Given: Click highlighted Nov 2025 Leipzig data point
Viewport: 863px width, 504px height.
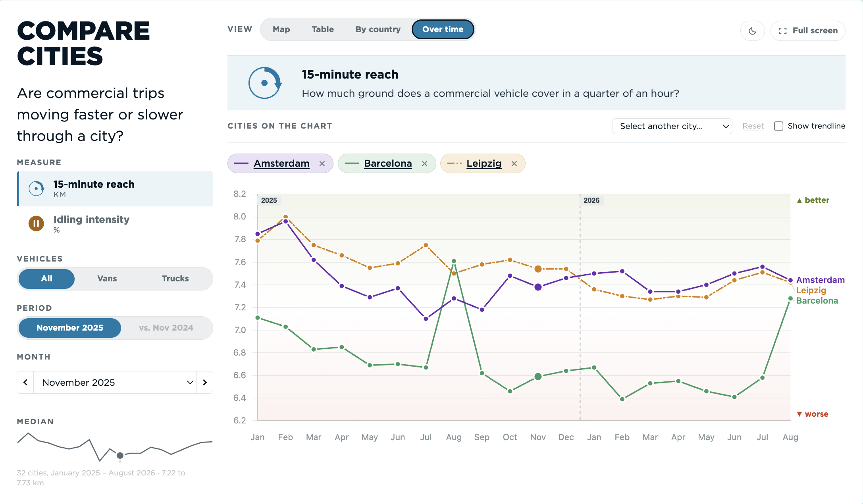Looking at the screenshot, I should [538, 269].
